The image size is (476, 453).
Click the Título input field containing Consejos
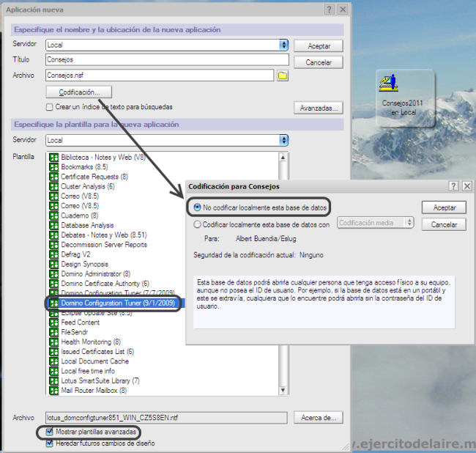click(167, 59)
